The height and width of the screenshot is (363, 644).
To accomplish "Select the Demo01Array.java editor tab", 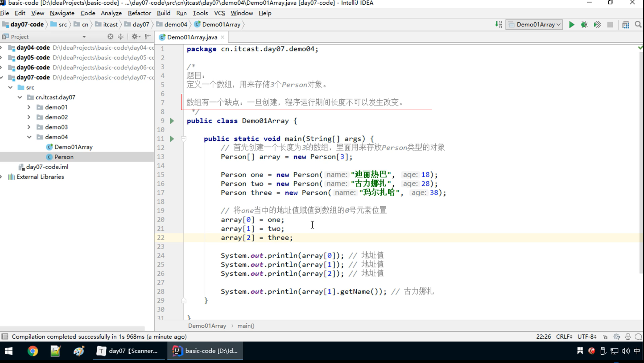I will tap(192, 37).
